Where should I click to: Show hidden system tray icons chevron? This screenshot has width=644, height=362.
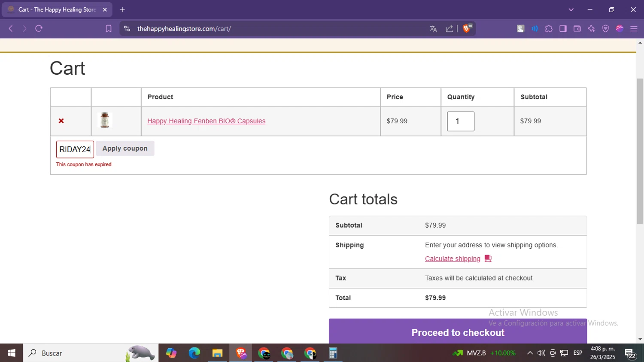530,353
